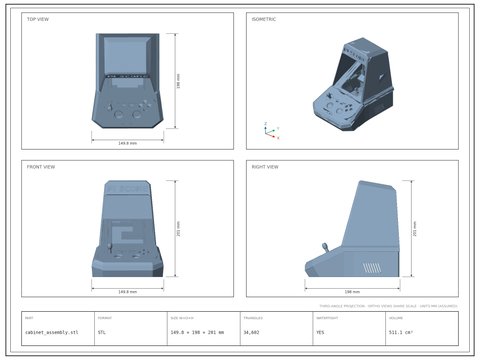Image resolution: width=480 pixels, height=360 pixels.
Task: Click the 201 mm height dimension in front view
Action: pyautogui.click(x=178, y=229)
